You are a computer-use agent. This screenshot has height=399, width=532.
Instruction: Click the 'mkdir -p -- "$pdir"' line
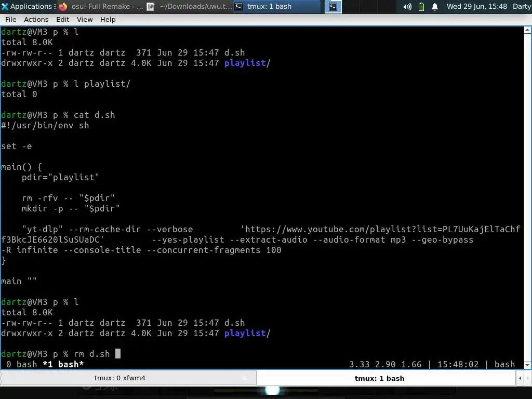pos(71,208)
